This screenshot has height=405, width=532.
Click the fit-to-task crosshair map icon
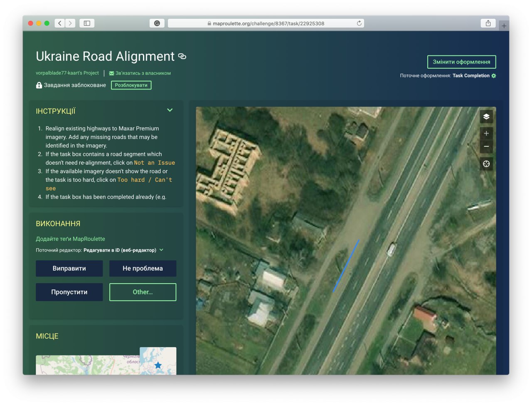[x=486, y=164]
